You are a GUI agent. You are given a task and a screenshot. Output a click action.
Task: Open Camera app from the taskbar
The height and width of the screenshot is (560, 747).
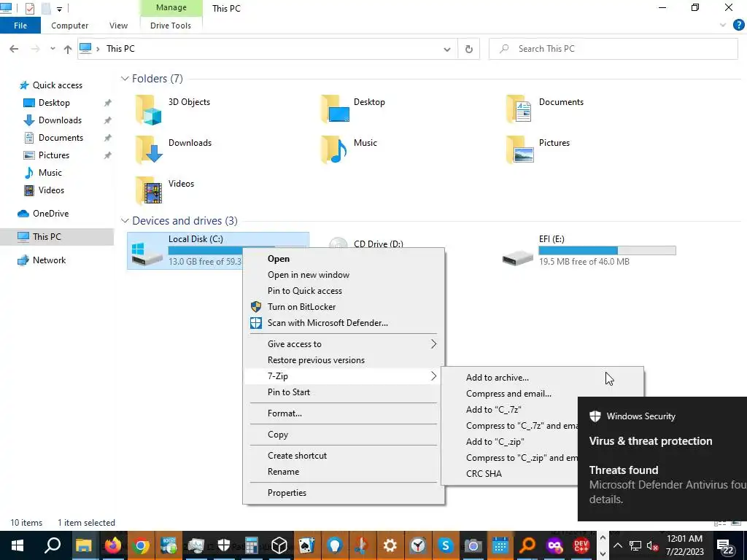click(x=473, y=545)
